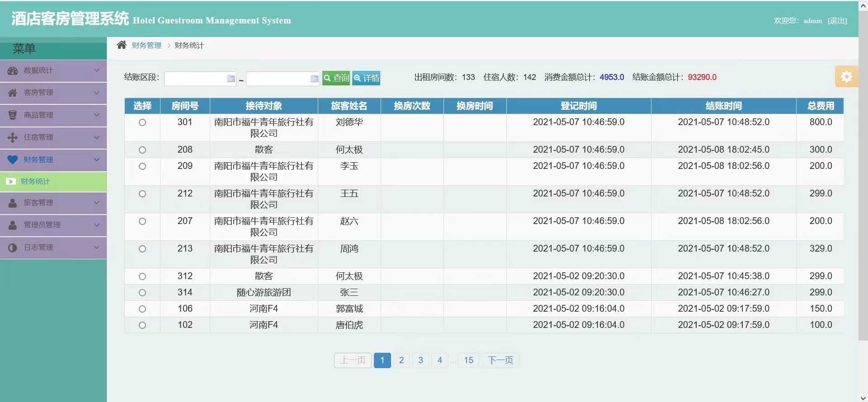868x402 pixels.
Task: Click the 房间号 column header
Action: (185, 106)
